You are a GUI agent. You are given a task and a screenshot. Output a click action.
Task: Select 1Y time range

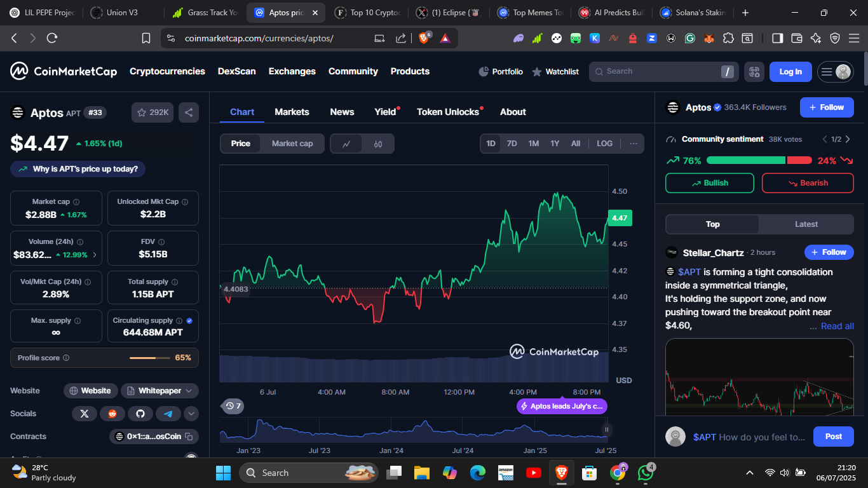coord(555,144)
